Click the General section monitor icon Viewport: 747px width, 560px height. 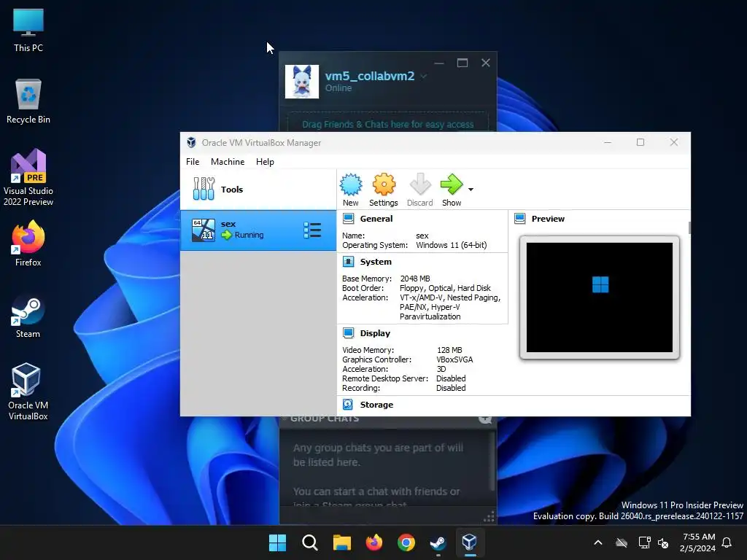[349, 219]
